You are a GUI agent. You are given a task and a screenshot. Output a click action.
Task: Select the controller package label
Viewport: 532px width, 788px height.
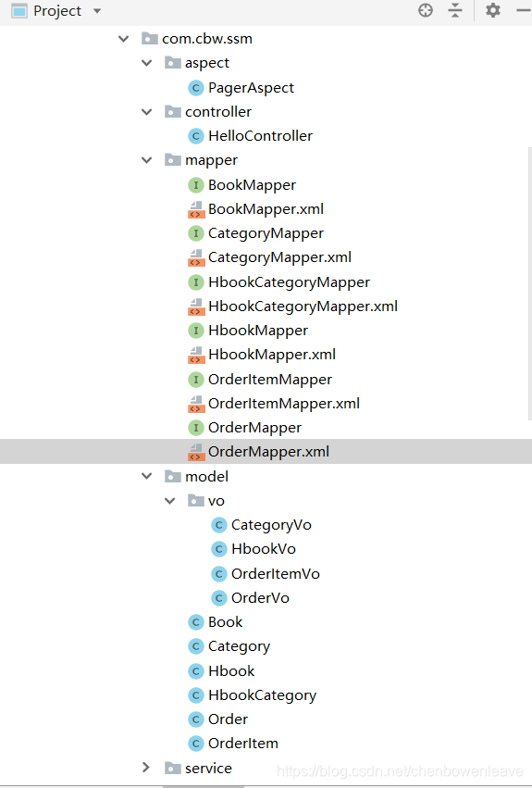pos(218,111)
